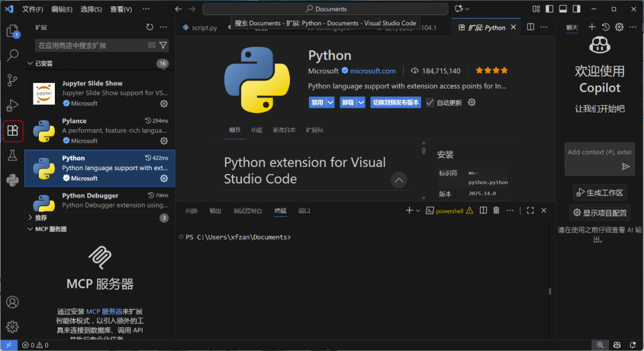Click 切换到预发布版本 button
This screenshot has width=644, height=351.
pos(395,102)
